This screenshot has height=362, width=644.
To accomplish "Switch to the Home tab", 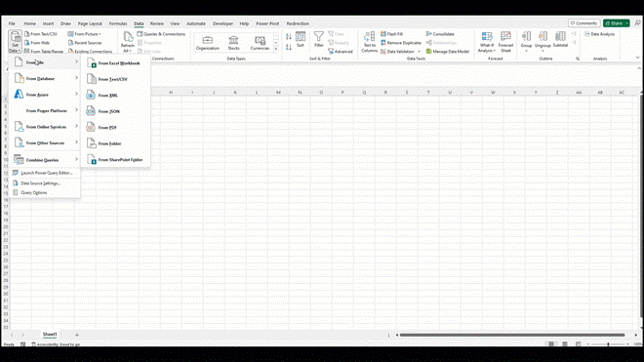I will point(29,23).
